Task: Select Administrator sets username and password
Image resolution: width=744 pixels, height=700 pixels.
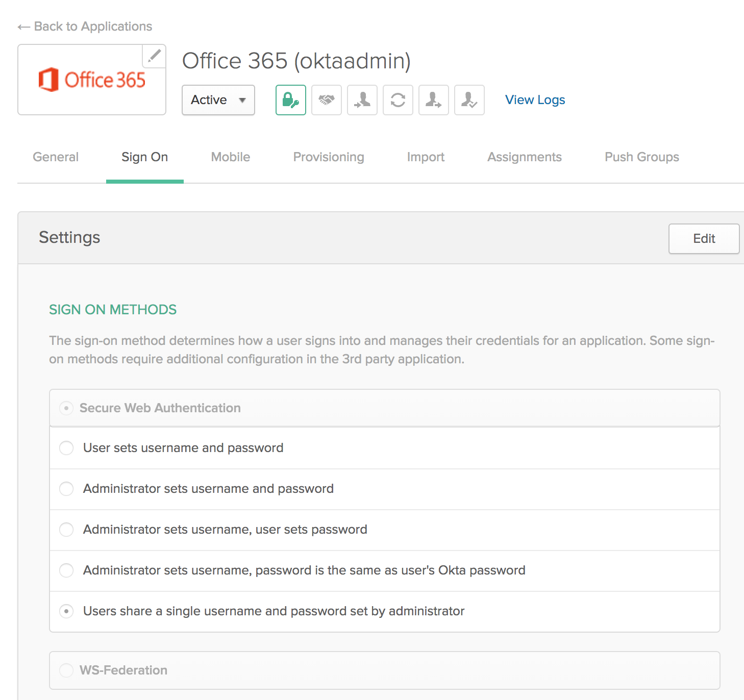Action: (x=66, y=489)
